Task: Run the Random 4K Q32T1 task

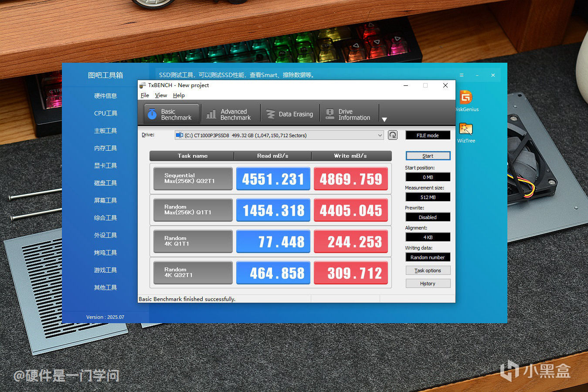Action: (x=193, y=273)
